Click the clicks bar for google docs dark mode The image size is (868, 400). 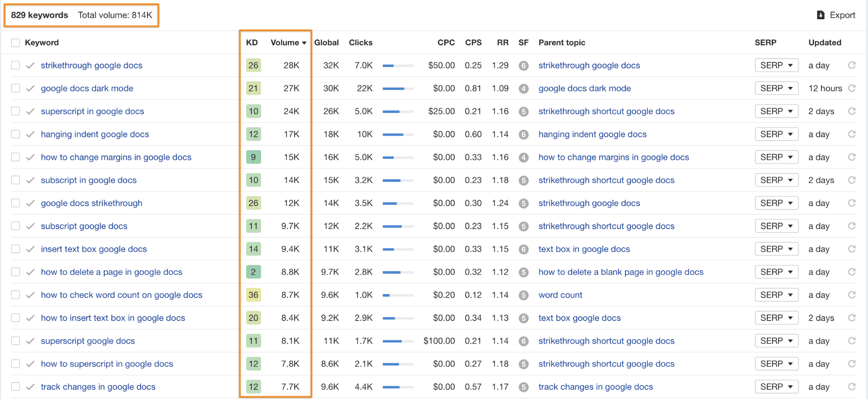[x=398, y=89]
